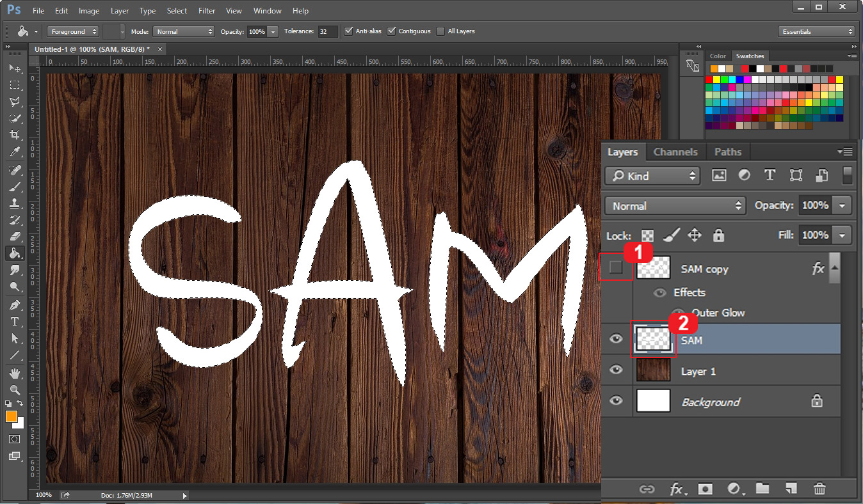Image resolution: width=863 pixels, height=504 pixels.
Task: Open the Filter menu
Action: coord(206,10)
